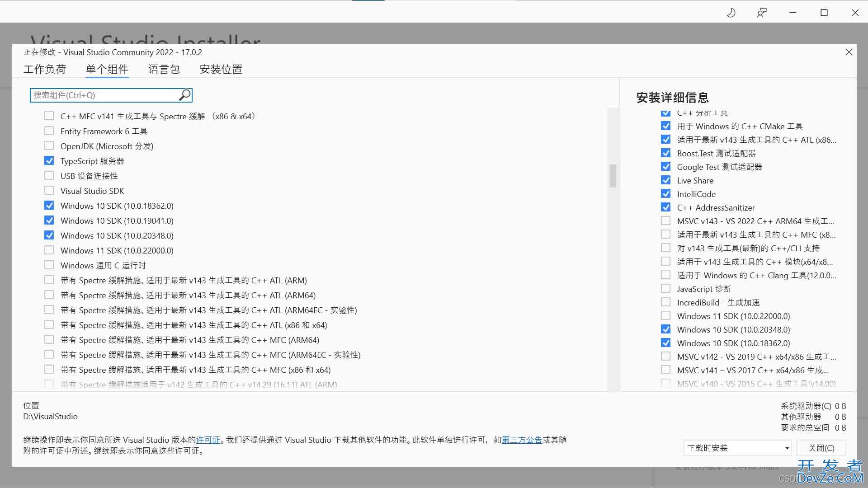868x488 pixels.
Task: Check MSVC v143 C++ ARM64 生成工具
Action: point(665,221)
